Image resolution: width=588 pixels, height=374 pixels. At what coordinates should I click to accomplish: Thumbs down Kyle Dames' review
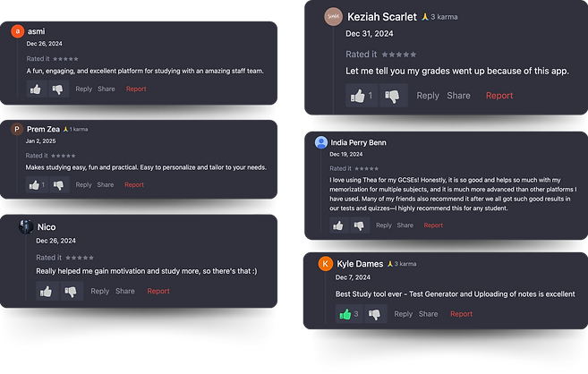pyautogui.click(x=374, y=314)
